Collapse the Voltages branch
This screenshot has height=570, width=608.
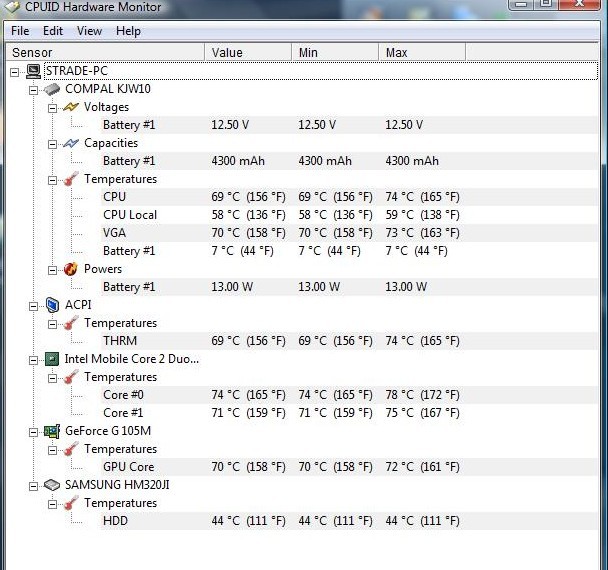click(x=52, y=108)
